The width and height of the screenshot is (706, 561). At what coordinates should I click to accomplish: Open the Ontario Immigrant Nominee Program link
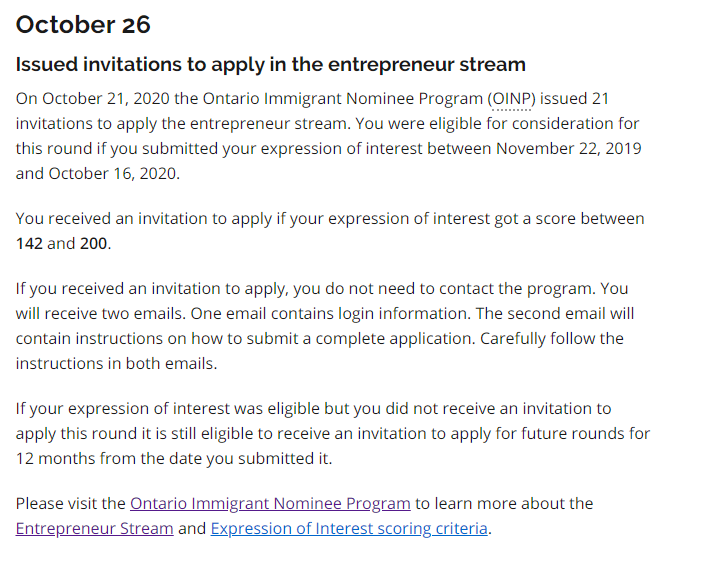tap(270, 503)
